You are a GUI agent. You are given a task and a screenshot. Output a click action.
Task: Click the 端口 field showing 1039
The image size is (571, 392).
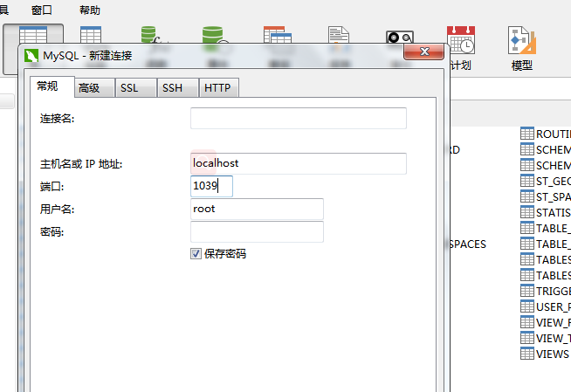click(211, 186)
